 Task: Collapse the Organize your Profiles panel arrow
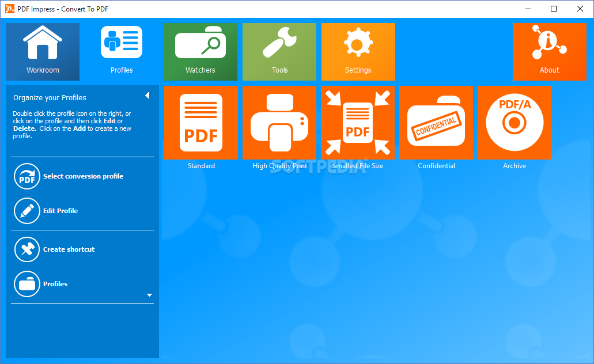(147, 95)
